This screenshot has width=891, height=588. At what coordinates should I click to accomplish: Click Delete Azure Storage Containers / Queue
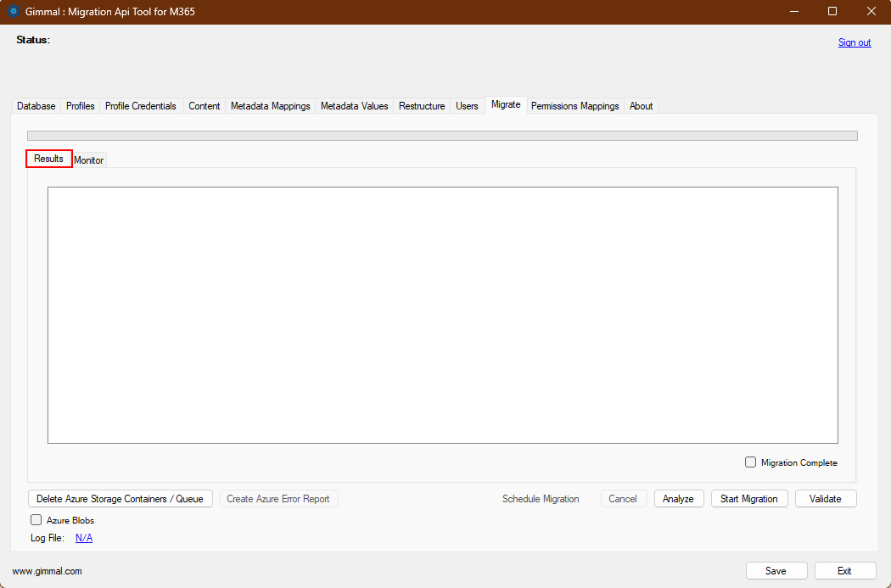click(x=120, y=498)
